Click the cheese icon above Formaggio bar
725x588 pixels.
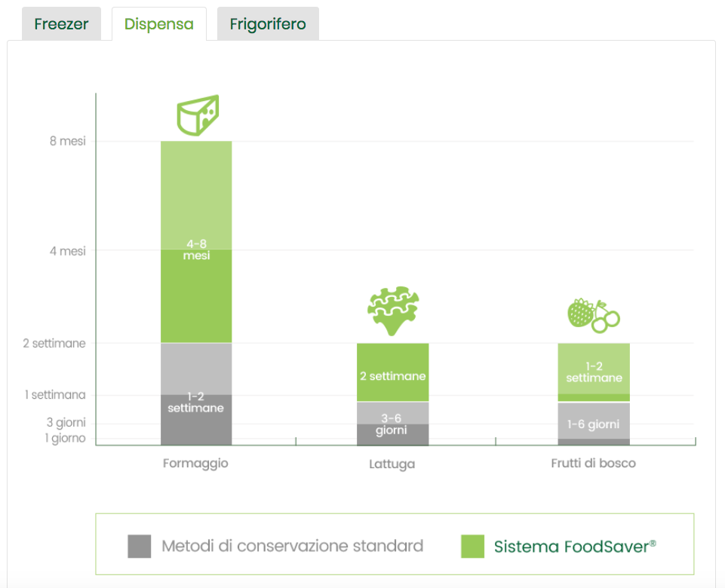[198, 115]
